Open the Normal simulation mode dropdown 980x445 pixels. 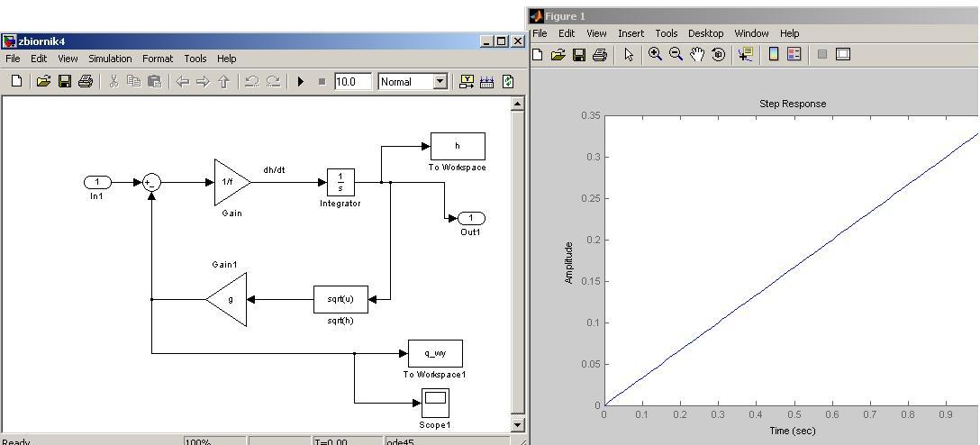(x=440, y=82)
